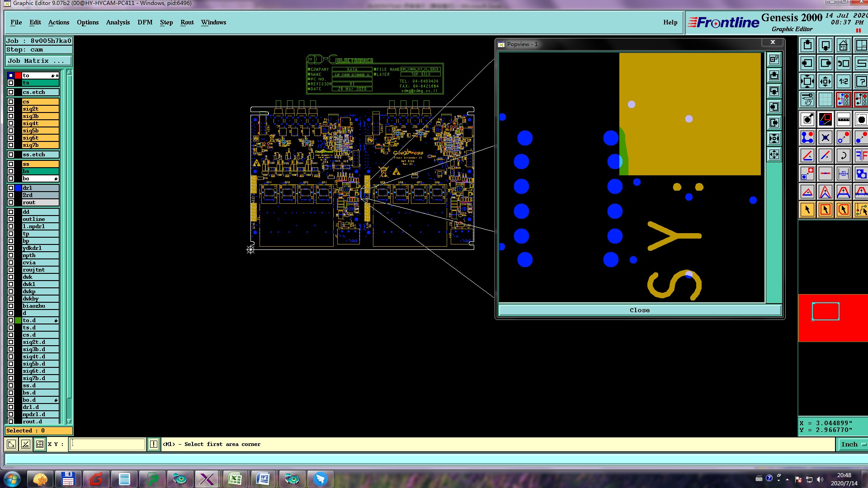Open the DFM menu
Viewport: 868px width, 488px height.
[x=145, y=22]
